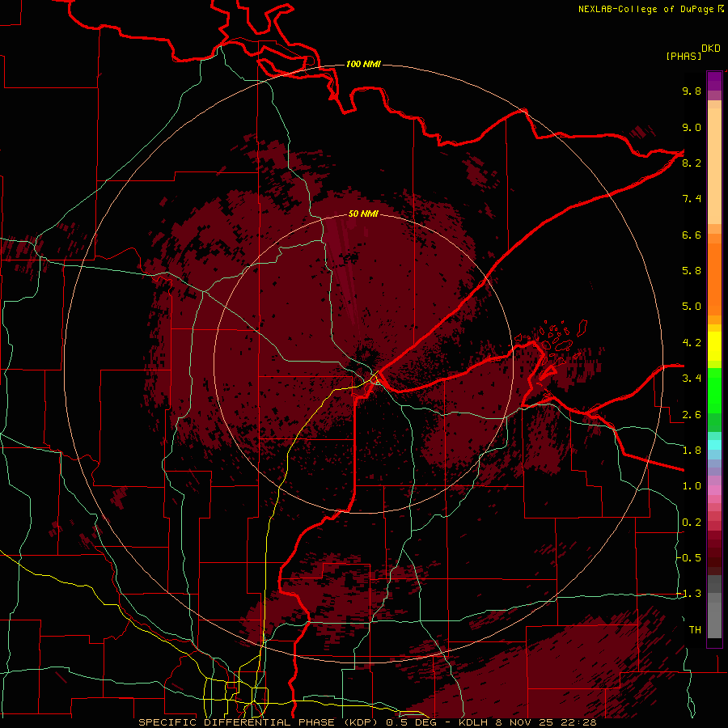Click the 5.0 scale value
The image size is (728, 728).
tap(692, 307)
